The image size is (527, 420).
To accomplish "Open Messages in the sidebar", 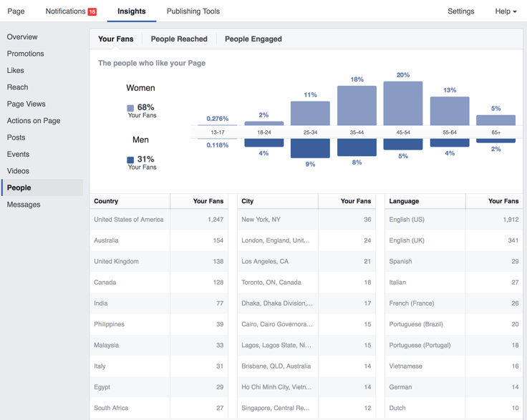I will (24, 205).
